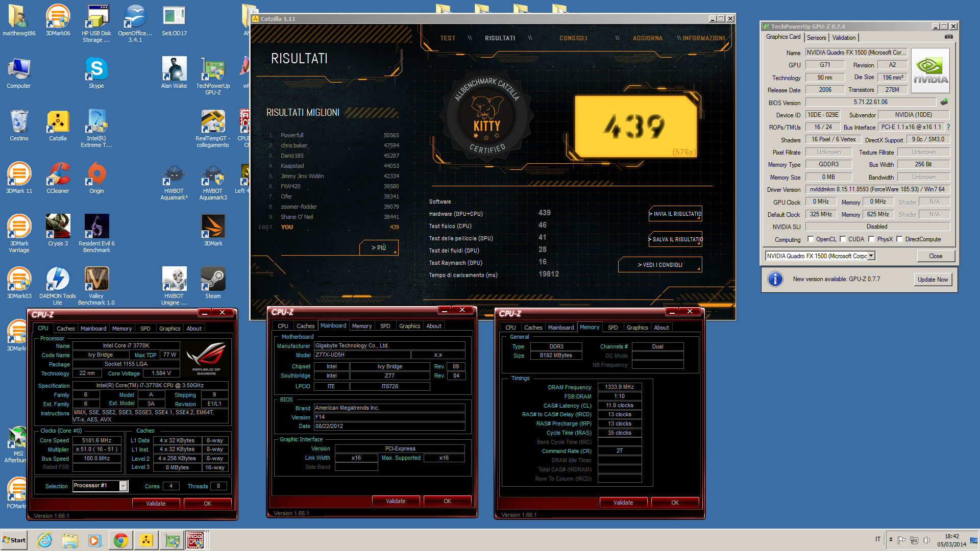Launch DAEMON Tools Lite shortcut
980x551 pixels.
click(x=58, y=286)
